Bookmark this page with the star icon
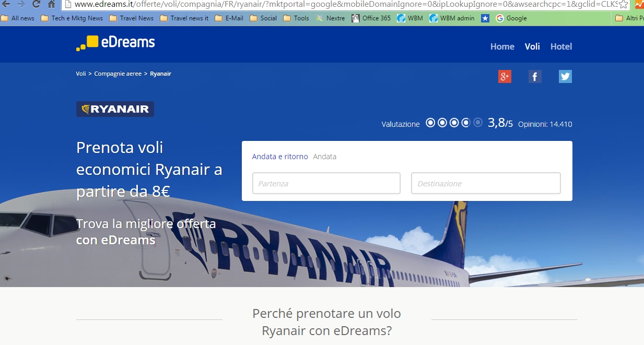 tap(623, 4)
